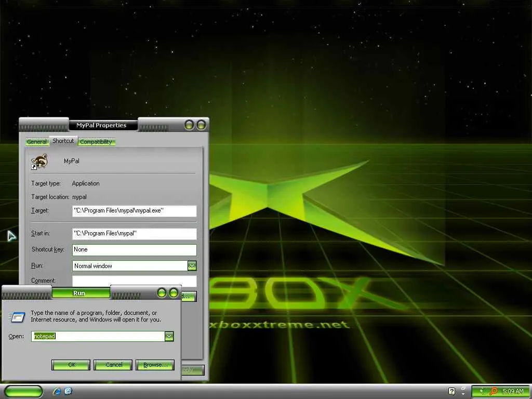
Task: Click the left round title button in Run
Action: coord(162,293)
